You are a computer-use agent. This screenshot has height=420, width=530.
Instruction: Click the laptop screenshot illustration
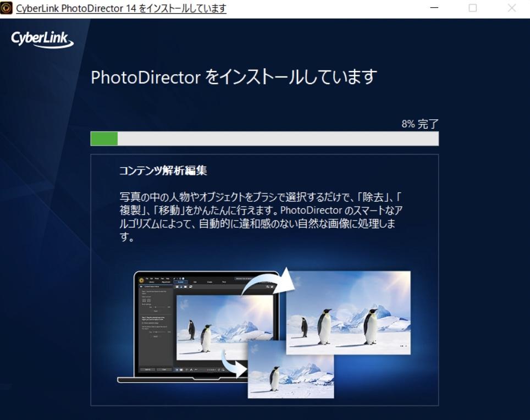200,327
